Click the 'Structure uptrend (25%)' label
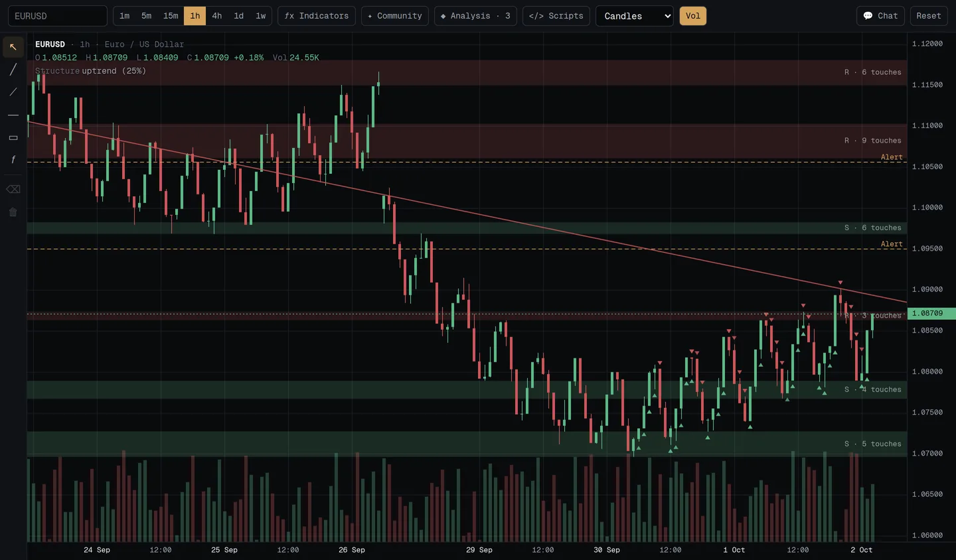The height and width of the screenshot is (560, 956). pyautogui.click(x=90, y=71)
